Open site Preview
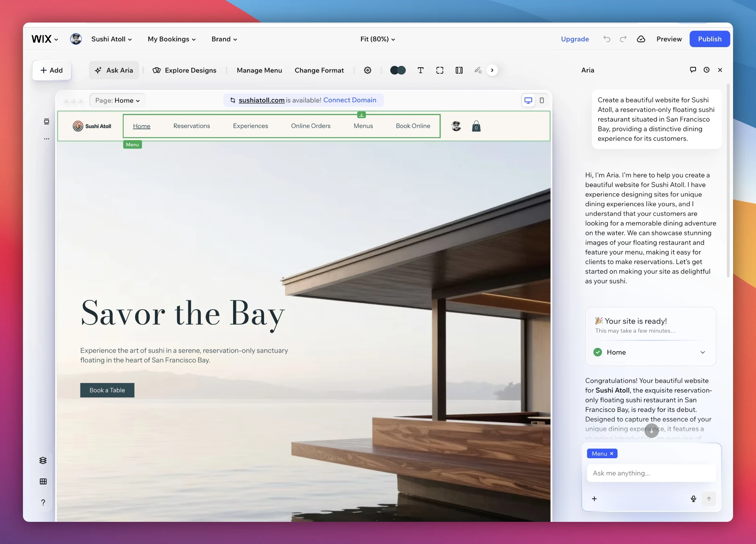The height and width of the screenshot is (544, 756). [x=669, y=39]
